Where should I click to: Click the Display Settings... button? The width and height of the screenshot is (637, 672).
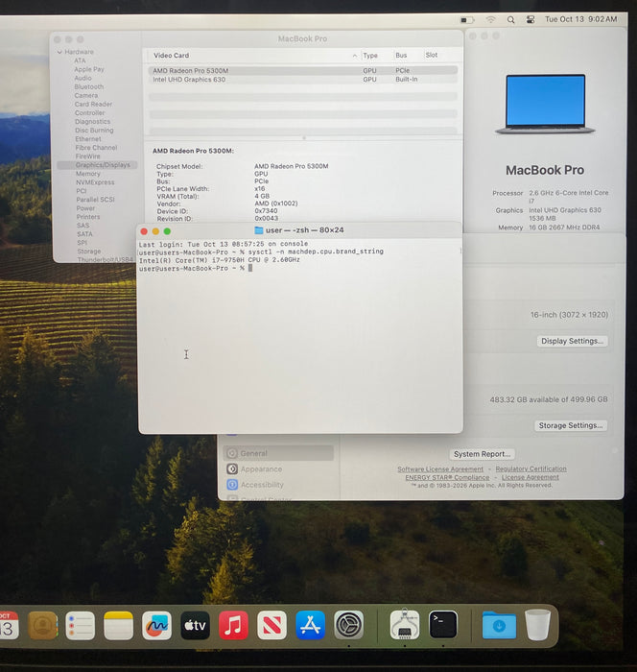click(x=572, y=341)
